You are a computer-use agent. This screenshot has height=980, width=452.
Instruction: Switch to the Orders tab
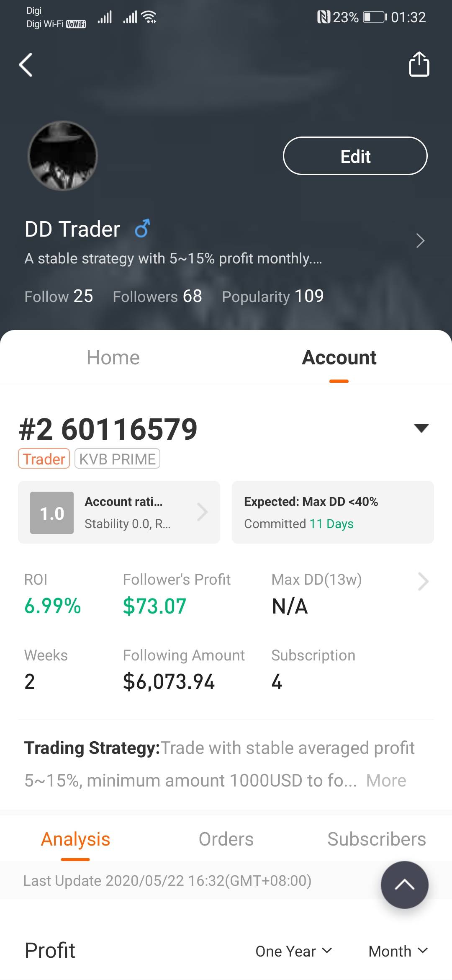[x=226, y=839]
